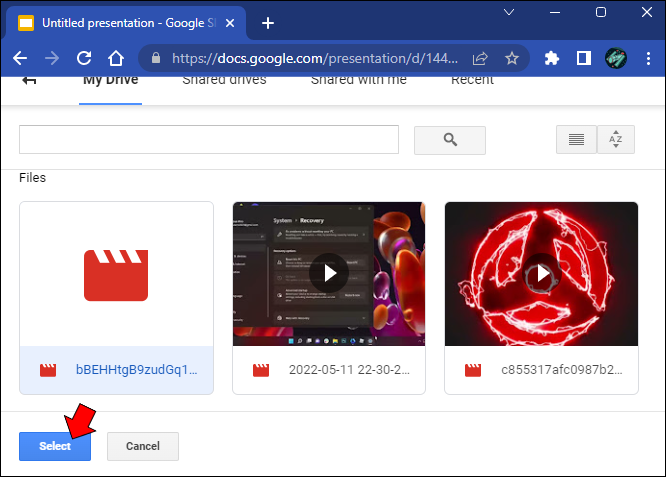Open the Shared with me tab
Image resolution: width=666 pixels, height=477 pixels.
pyautogui.click(x=358, y=81)
